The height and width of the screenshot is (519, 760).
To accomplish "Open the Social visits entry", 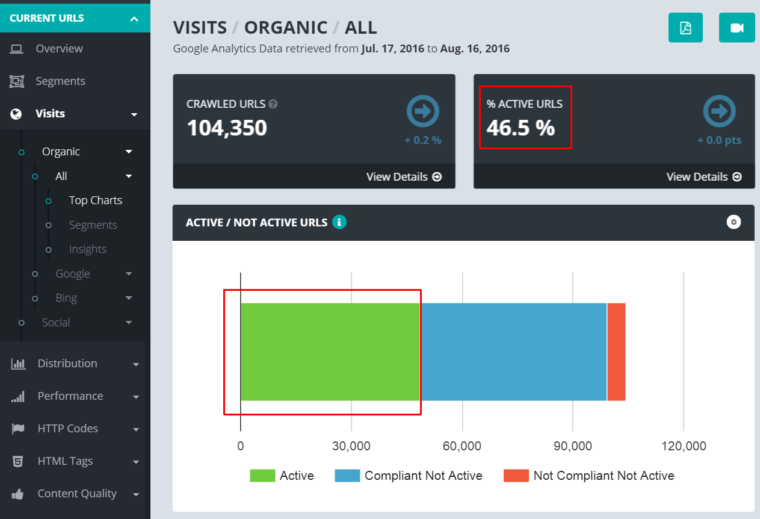I will pyautogui.click(x=56, y=322).
